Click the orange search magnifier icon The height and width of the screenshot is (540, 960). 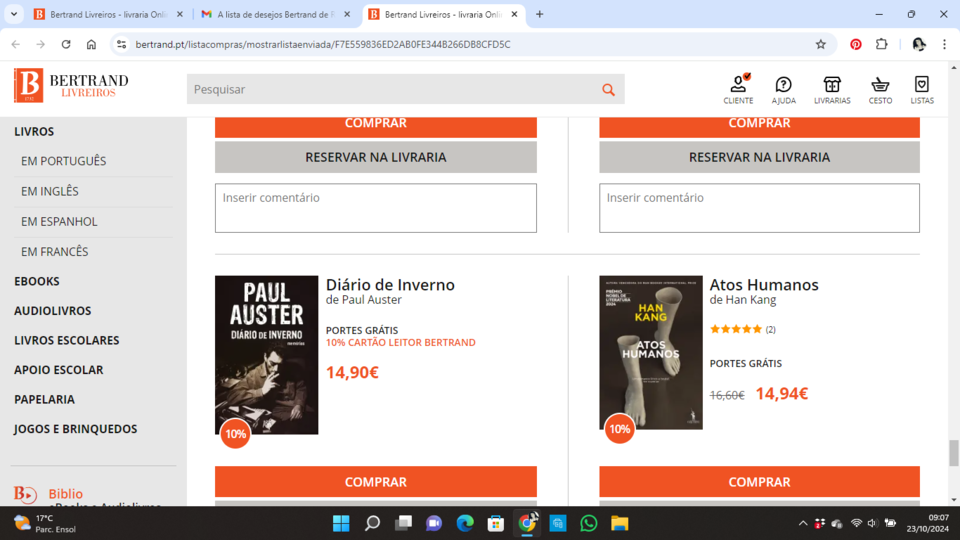608,90
